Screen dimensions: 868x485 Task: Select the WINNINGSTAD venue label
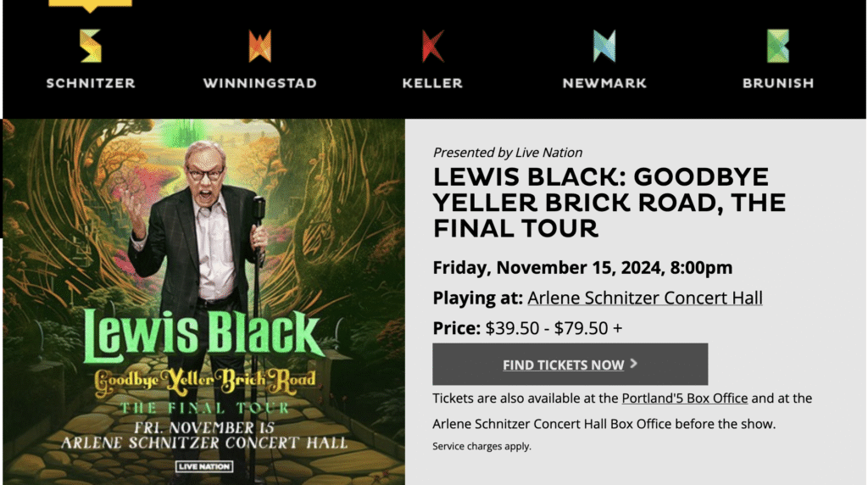[259, 83]
